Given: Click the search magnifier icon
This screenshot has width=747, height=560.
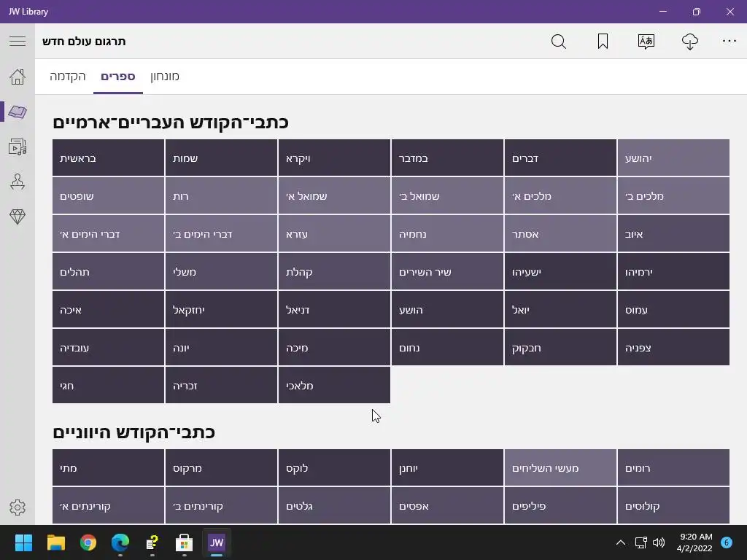Looking at the screenshot, I should 558,42.
